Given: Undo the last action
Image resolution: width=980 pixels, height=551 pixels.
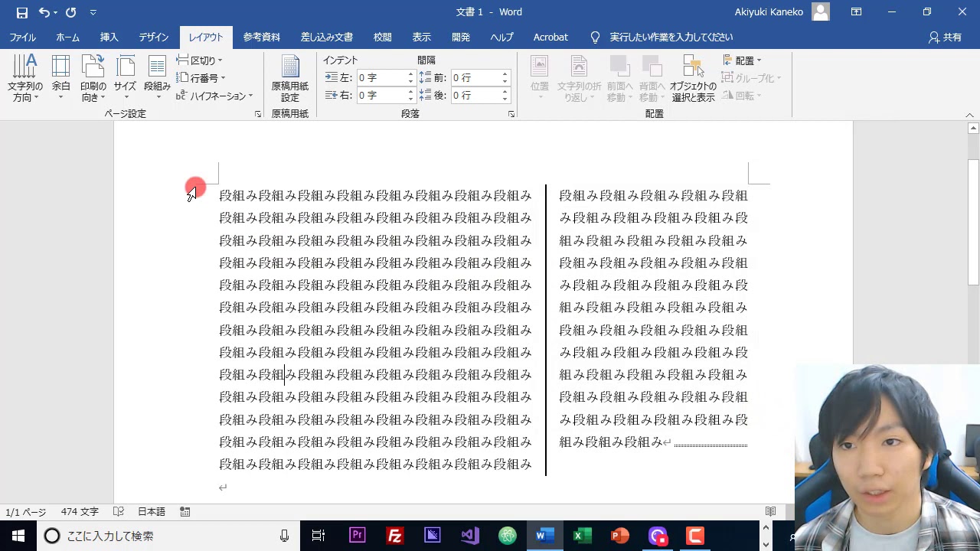Looking at the screenshot, I should coord(44,12).
